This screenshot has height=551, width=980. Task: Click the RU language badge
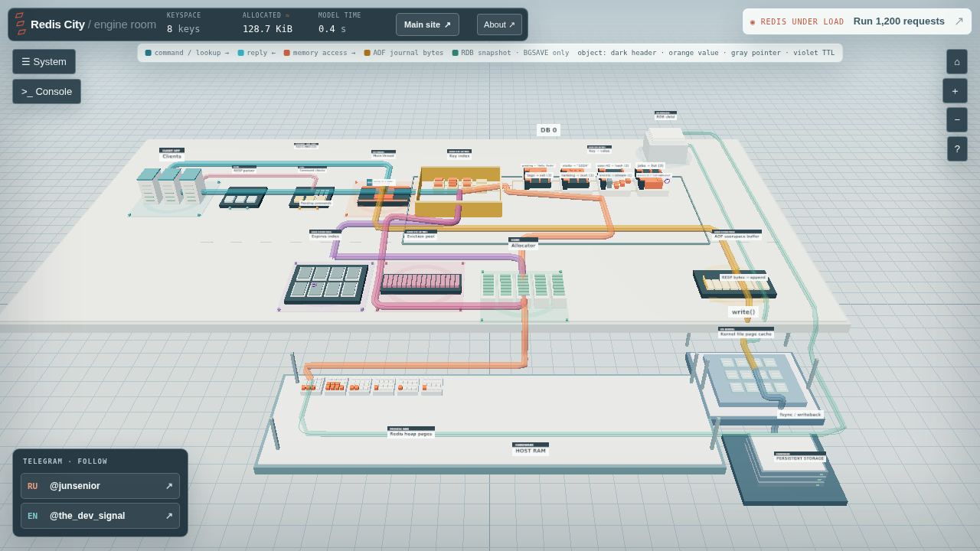pos(33,486)
